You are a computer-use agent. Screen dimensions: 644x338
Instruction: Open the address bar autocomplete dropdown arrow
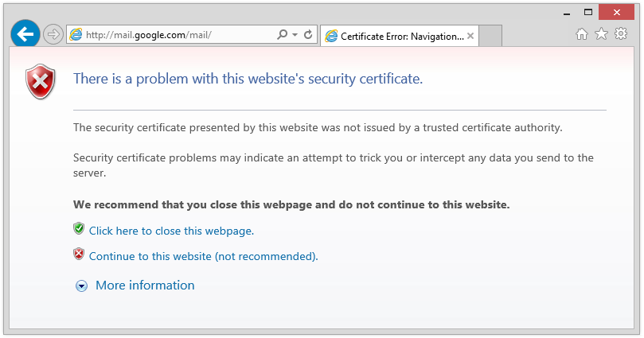click(x=295, y=35)
